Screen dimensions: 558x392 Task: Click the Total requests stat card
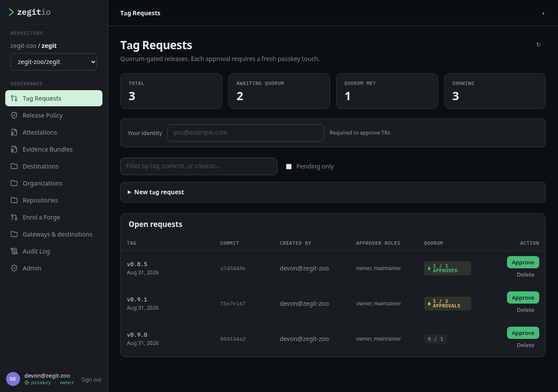coord(171,91)
